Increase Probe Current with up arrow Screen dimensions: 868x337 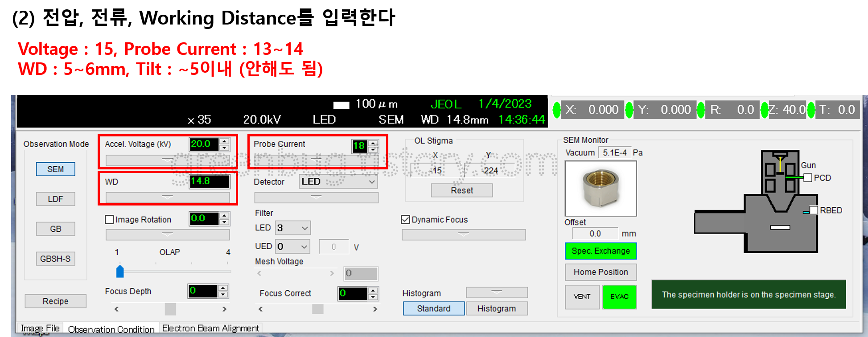[374, 143]
